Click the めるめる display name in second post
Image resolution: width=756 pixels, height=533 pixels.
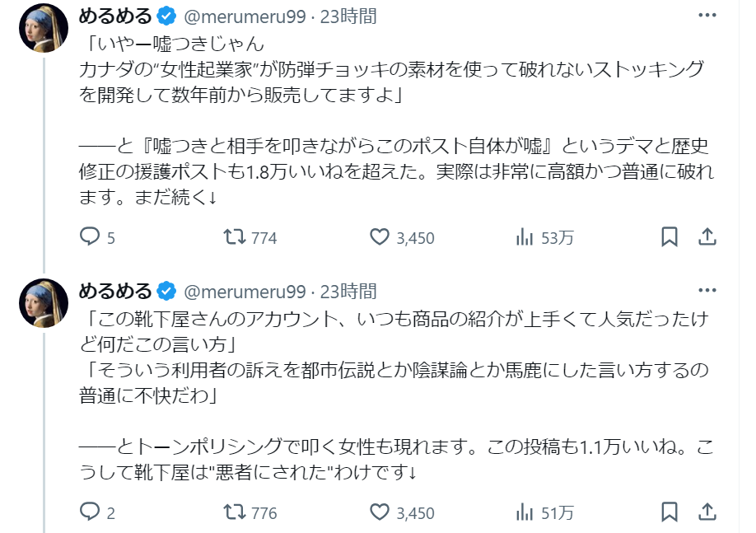click(115, 292)
